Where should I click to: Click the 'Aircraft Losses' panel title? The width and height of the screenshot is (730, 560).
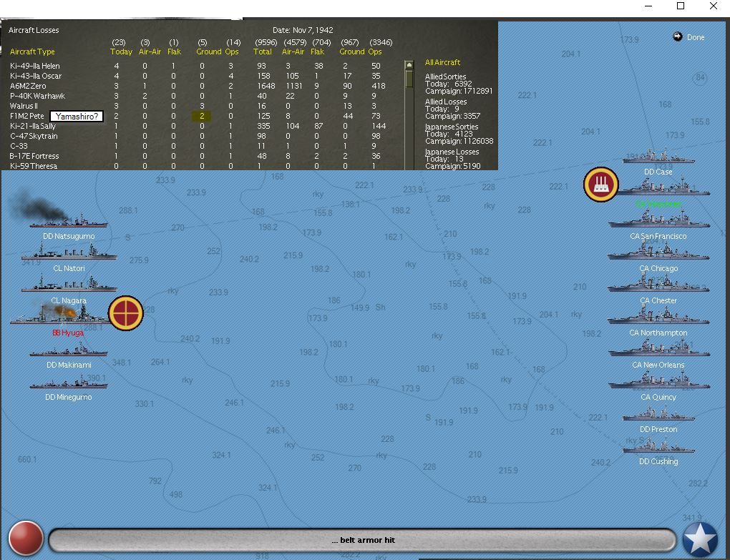click(x=34, y=30)
